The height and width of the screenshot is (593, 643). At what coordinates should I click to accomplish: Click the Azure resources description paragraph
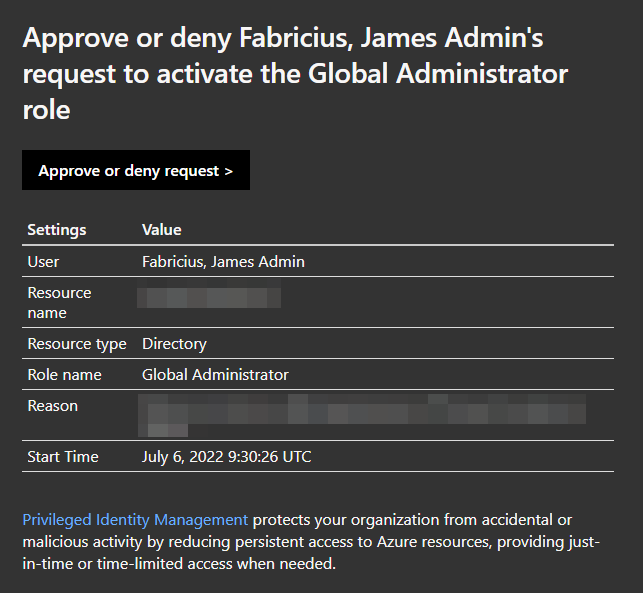[311, 542]
